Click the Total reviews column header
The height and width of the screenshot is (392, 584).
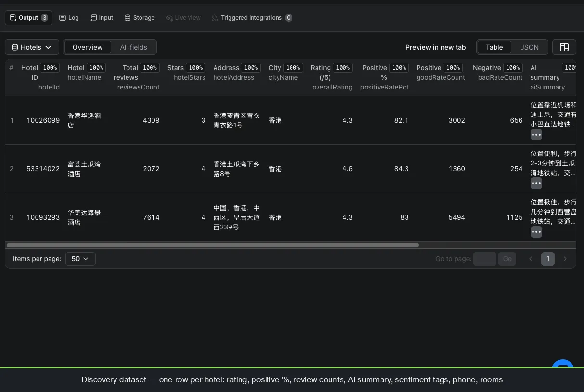(x=136, y=77)
